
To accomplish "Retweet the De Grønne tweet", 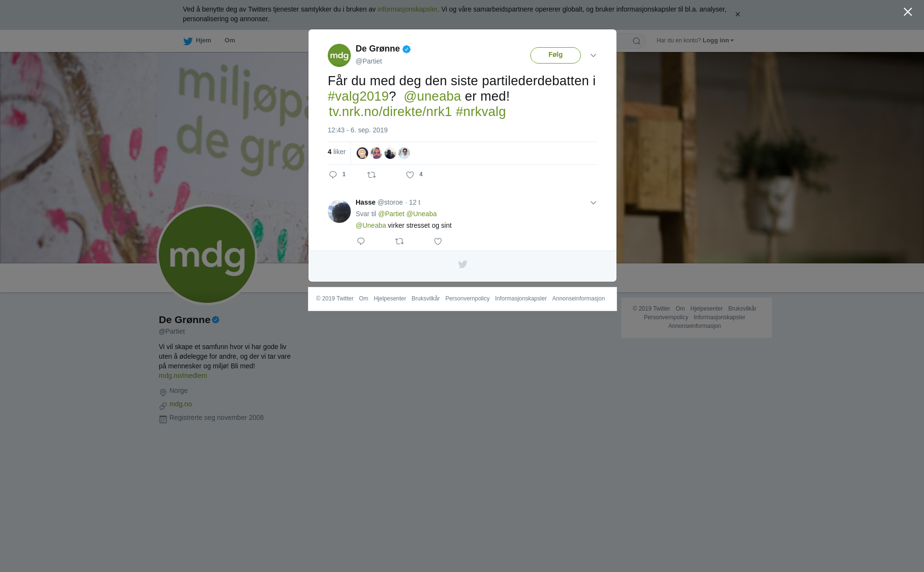I will coord(372,175).
